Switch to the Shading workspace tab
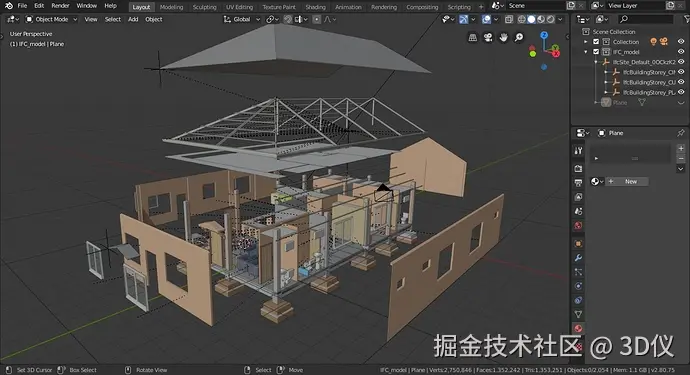690x375 pixels. click(316, 7)
